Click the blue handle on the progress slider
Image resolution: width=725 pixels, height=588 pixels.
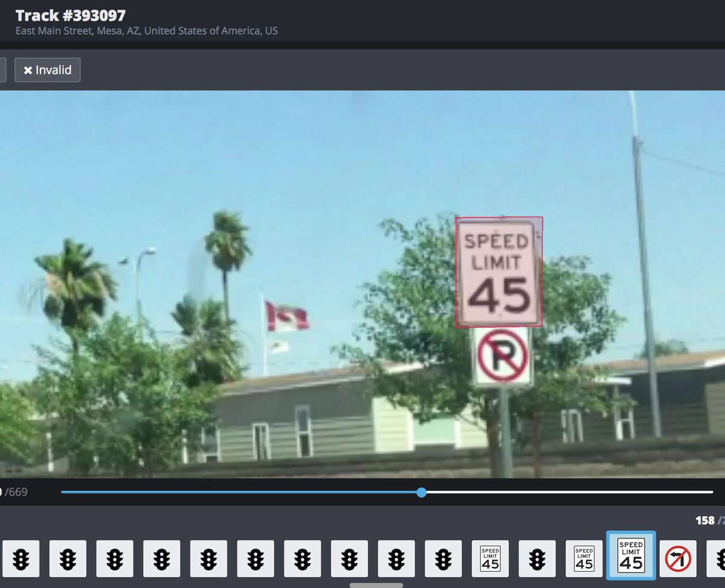pos(421,492)
